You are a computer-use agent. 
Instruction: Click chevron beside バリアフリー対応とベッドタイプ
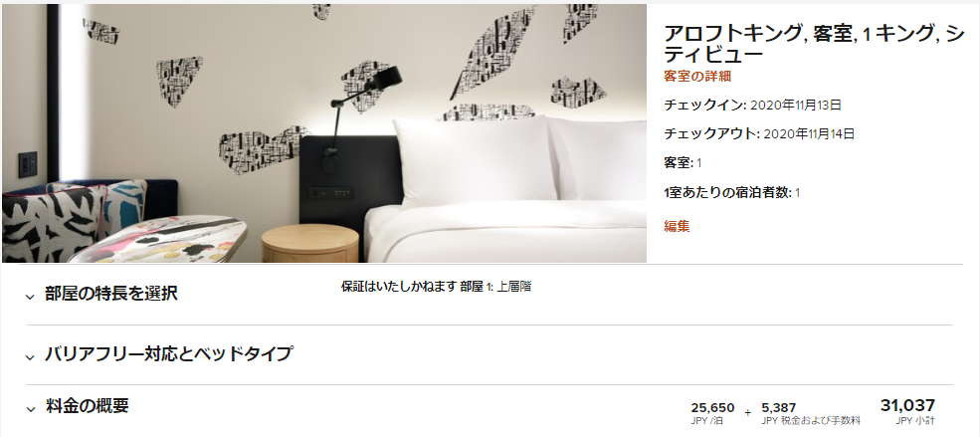(x=30, y=357)
